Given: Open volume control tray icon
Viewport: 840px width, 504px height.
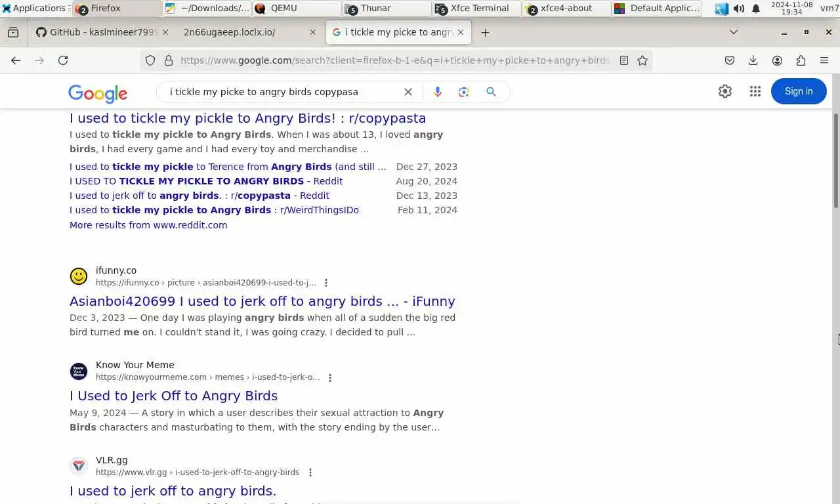Looking at the screenshot, I should coord(739,9).
